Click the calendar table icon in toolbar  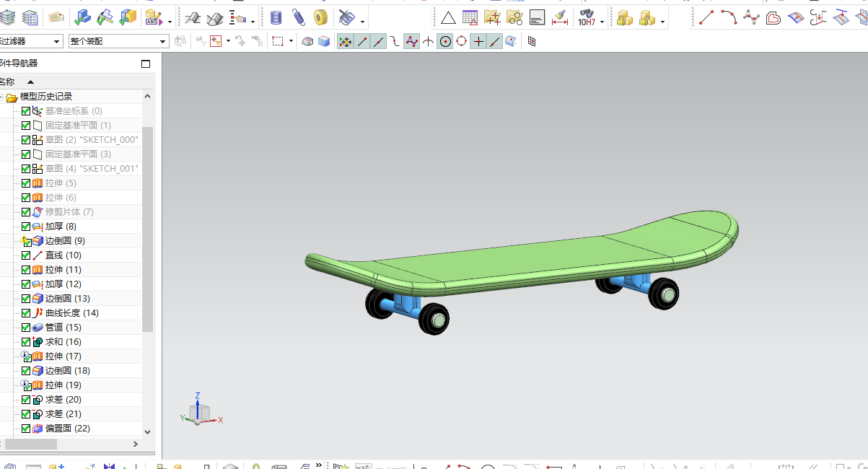tap(470, 17)
